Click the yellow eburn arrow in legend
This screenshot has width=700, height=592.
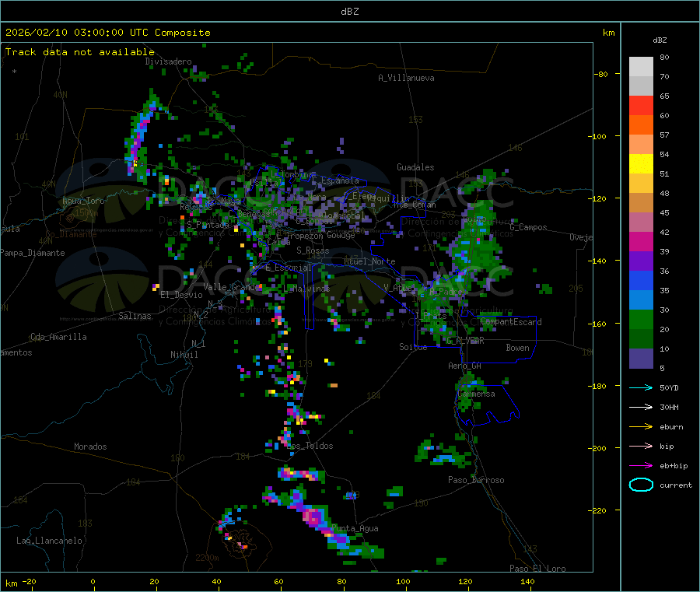(641, 426)
